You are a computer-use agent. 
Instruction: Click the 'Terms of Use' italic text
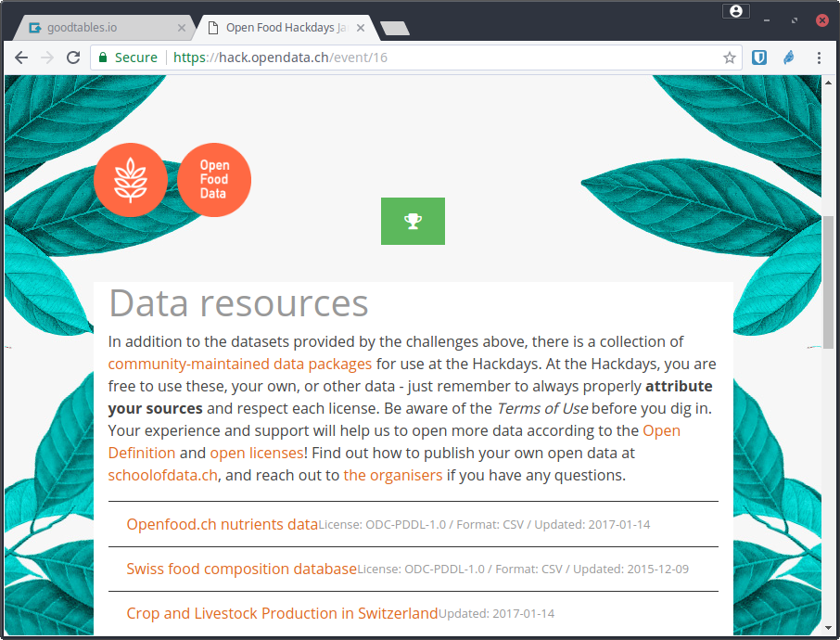(x=542, y=408)
